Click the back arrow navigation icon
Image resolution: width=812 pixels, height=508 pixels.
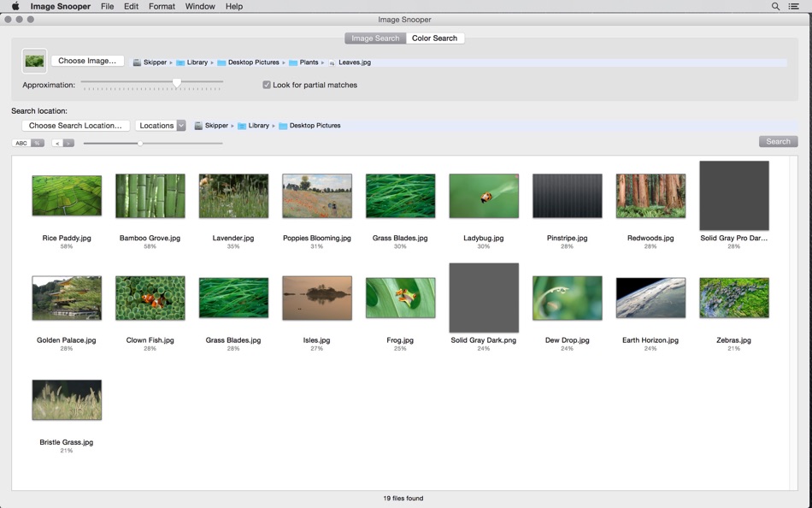[x=56, y=142]
